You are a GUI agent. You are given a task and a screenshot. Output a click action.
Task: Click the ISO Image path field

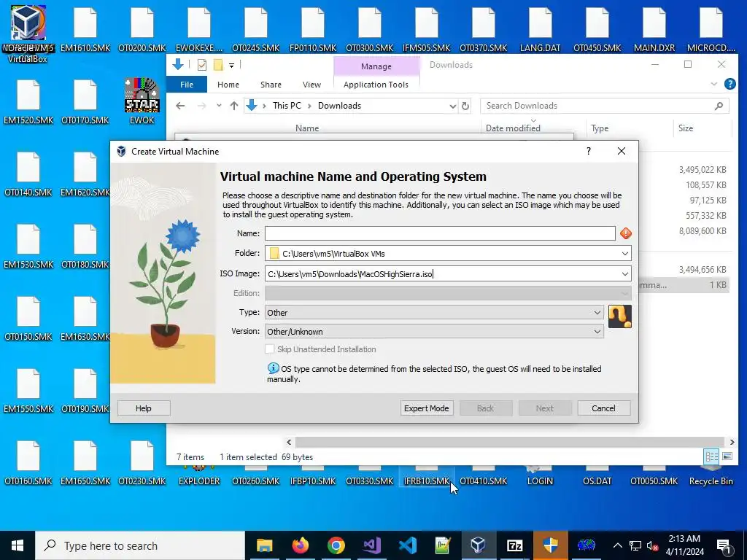click(x=441, y=274)
